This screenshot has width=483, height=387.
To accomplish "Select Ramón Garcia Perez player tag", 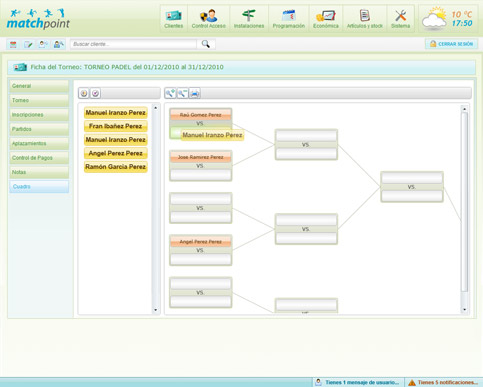I will 115,167.
